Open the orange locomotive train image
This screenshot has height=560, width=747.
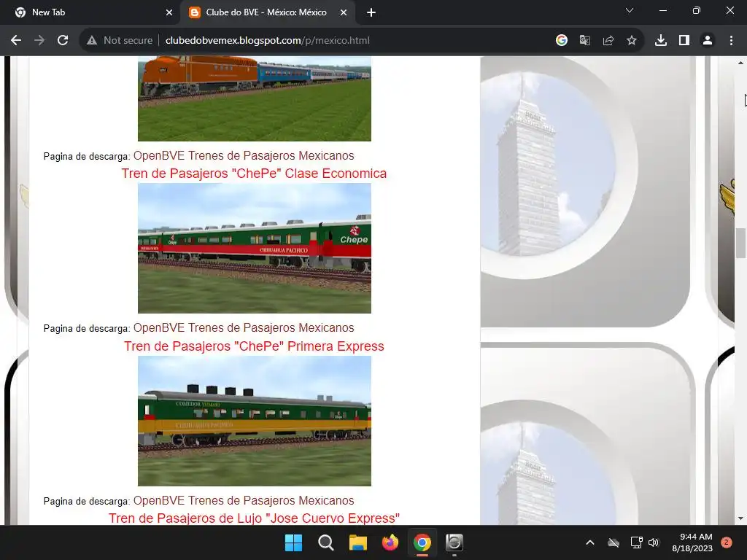(x=255, y=98)
